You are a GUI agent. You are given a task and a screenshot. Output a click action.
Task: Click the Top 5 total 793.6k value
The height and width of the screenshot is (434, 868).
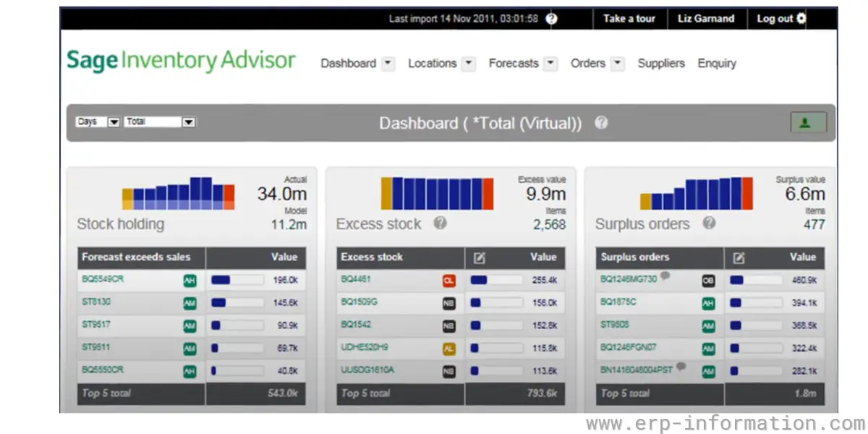pos(542,393)
